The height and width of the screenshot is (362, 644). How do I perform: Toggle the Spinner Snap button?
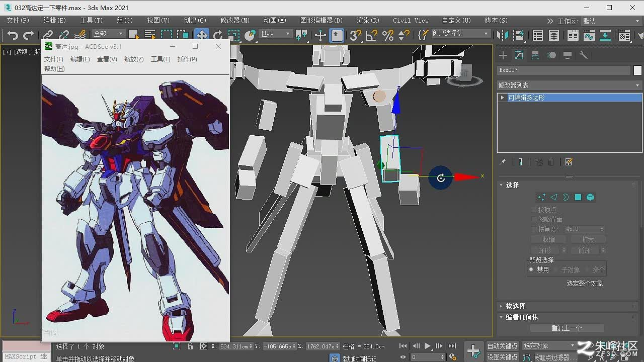click(x=404, y=35)
